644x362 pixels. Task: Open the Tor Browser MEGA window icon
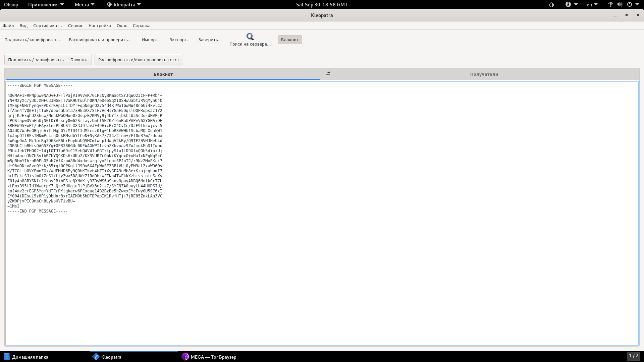pos(185,357)
